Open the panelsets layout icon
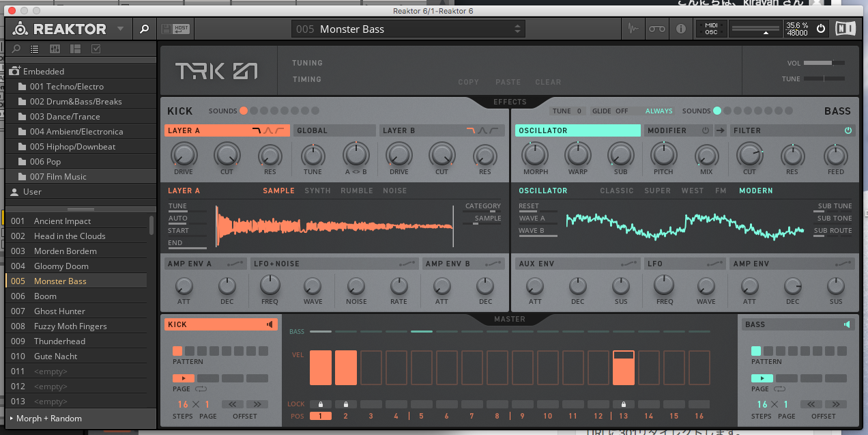Screen dimensions: 868x435 (x=76, y=48)
